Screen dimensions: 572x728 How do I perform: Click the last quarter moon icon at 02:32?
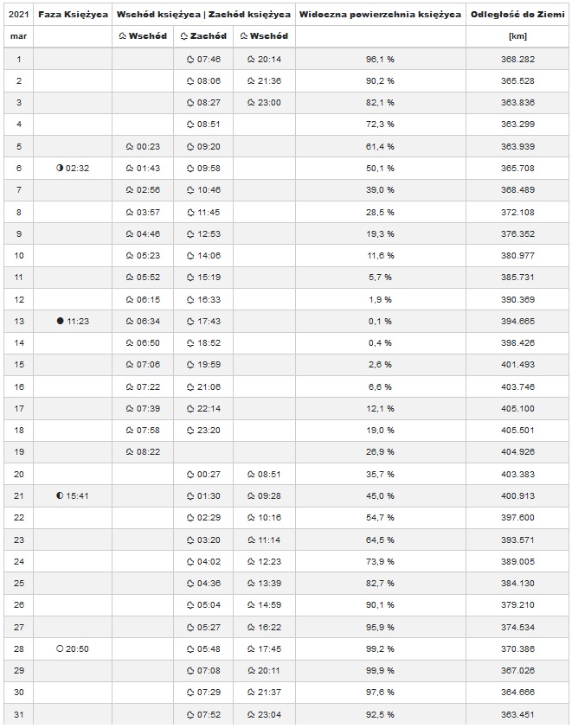coord(60,168)
